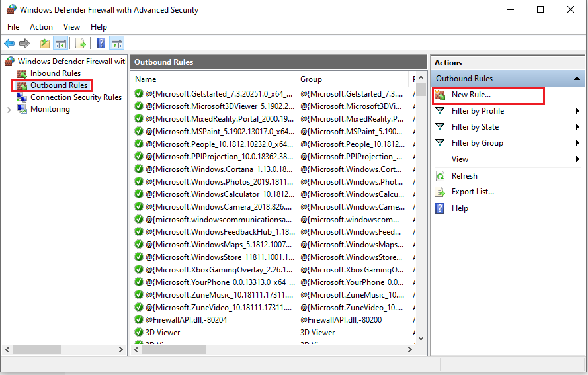Expand the Monitoring tree node chevron
Screen dimensions: 588x375
pos(9,110)
